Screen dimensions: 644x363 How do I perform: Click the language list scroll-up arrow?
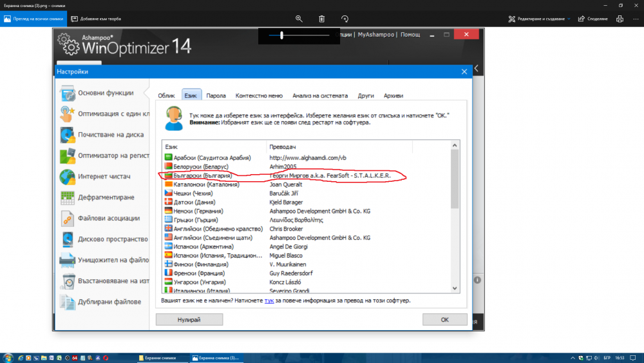(455, 145)
